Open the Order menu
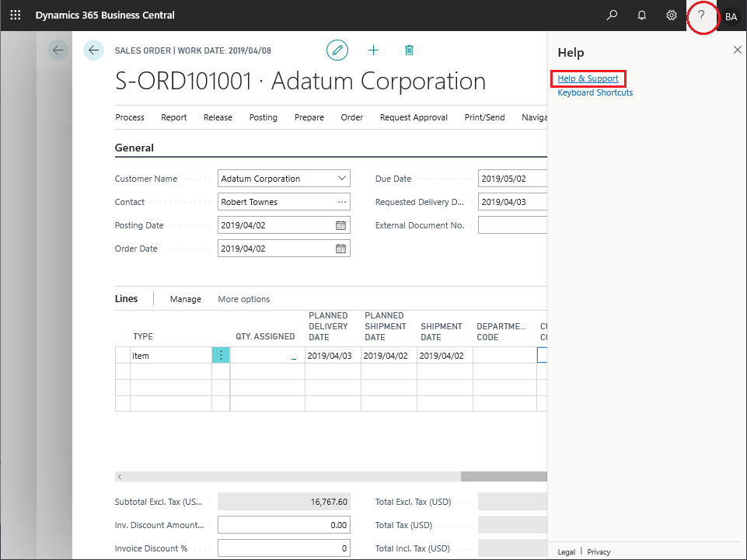The height and width of the screenshot is (560, 747). tap(352, 117)
